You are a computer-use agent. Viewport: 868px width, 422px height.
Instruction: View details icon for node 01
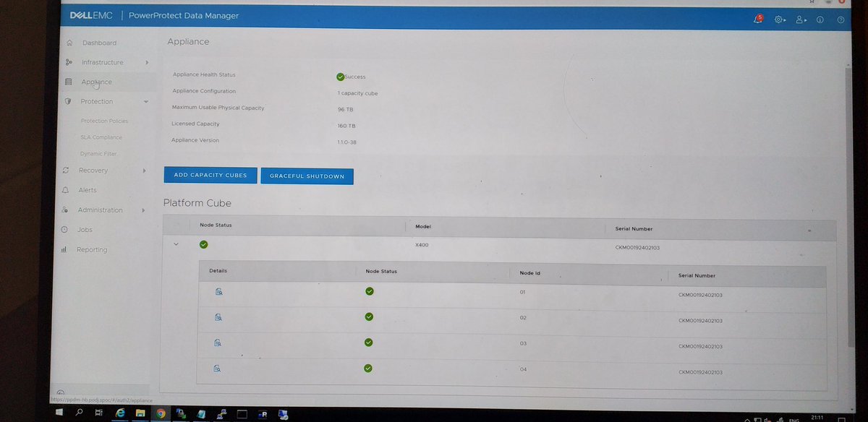pyautogui.click(x=218, y=291)
